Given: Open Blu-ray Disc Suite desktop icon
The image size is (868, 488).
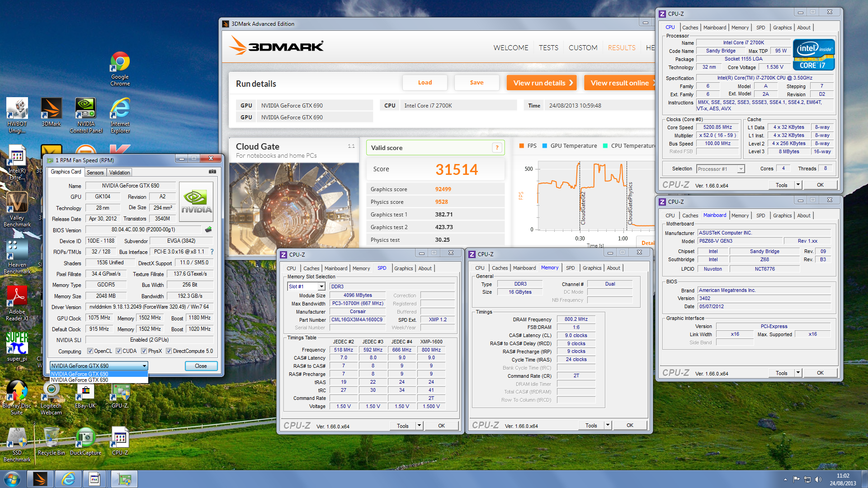Looking at the screenshot, I should [x=17, y=397].
